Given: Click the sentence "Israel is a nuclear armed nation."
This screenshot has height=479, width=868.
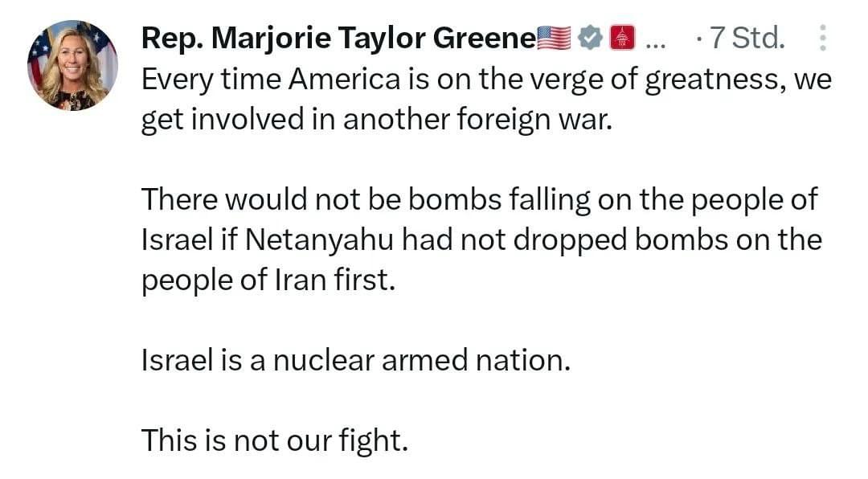Looking at the screenshot, I should (x=356, y=361).
